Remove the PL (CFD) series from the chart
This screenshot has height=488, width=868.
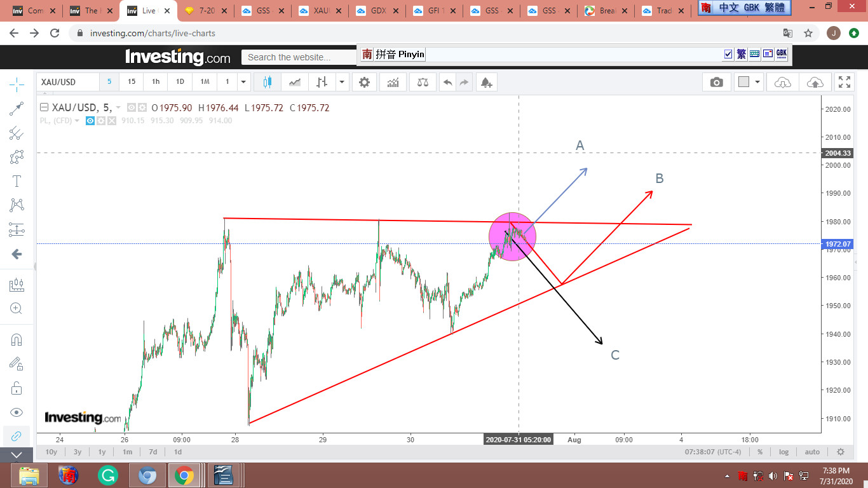coord(112,121)
